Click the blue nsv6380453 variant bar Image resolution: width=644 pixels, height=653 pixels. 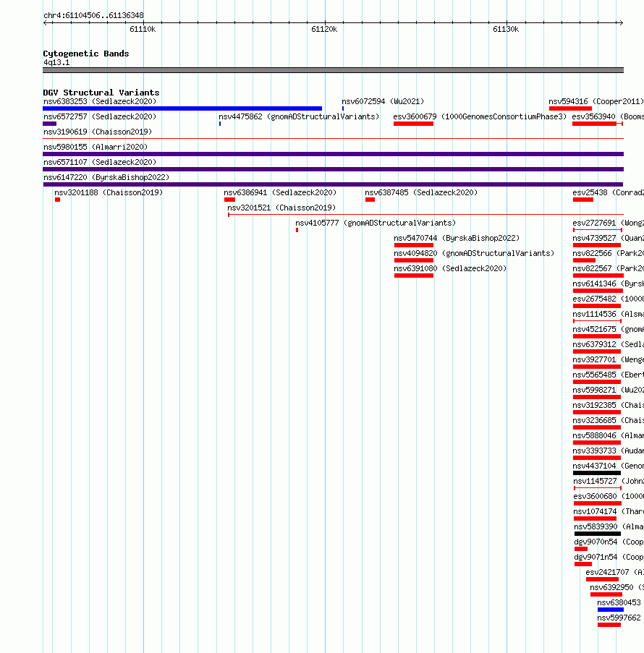[611, 610]
